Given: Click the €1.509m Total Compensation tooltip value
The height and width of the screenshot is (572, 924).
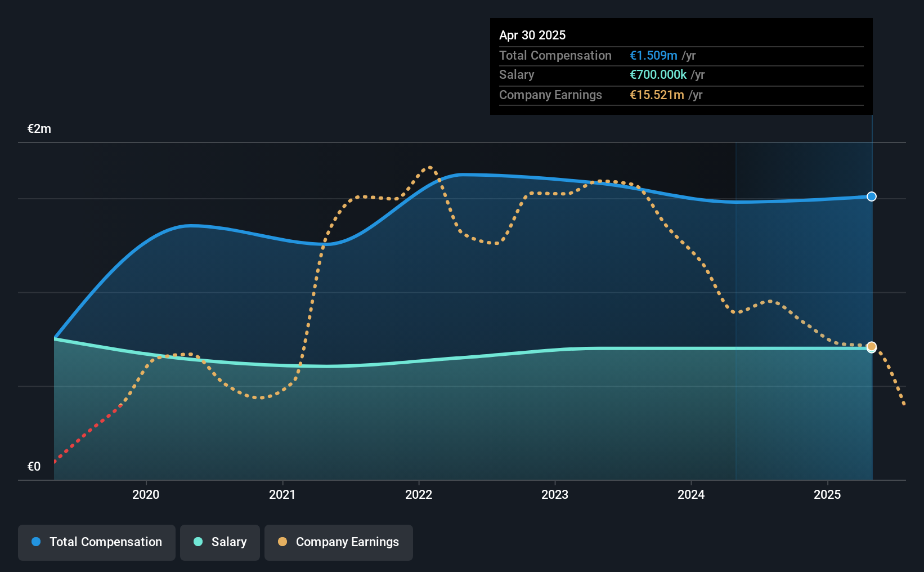Looking at the screenshot, I should click(x=653, y=55).
